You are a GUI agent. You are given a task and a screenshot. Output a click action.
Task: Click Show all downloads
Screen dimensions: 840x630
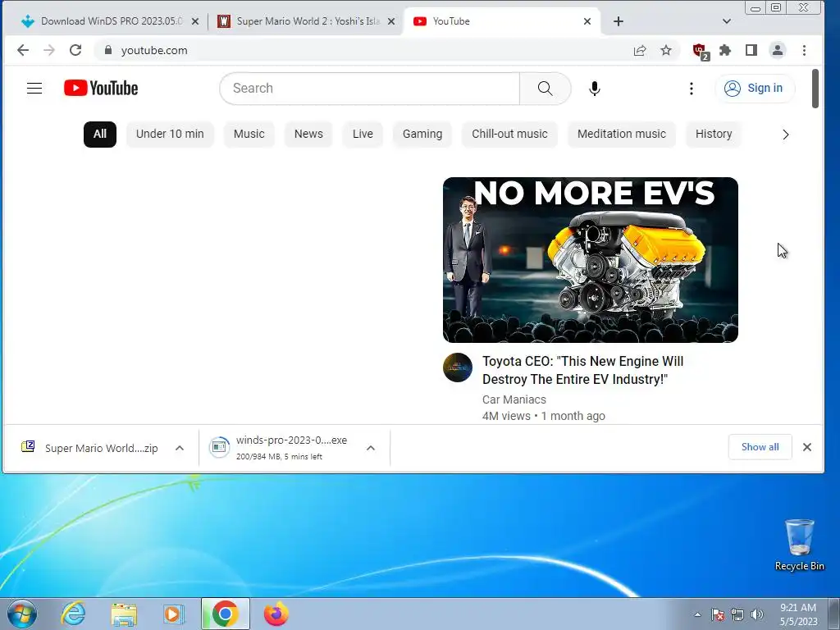tap(760, 447)
